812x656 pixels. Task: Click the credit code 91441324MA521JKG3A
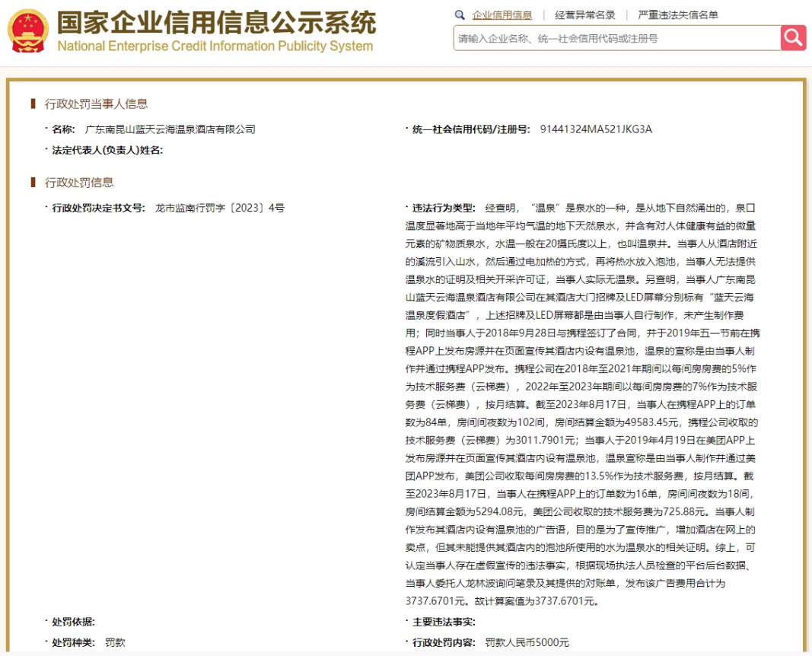pyautogui.click(x=595, y=129)
